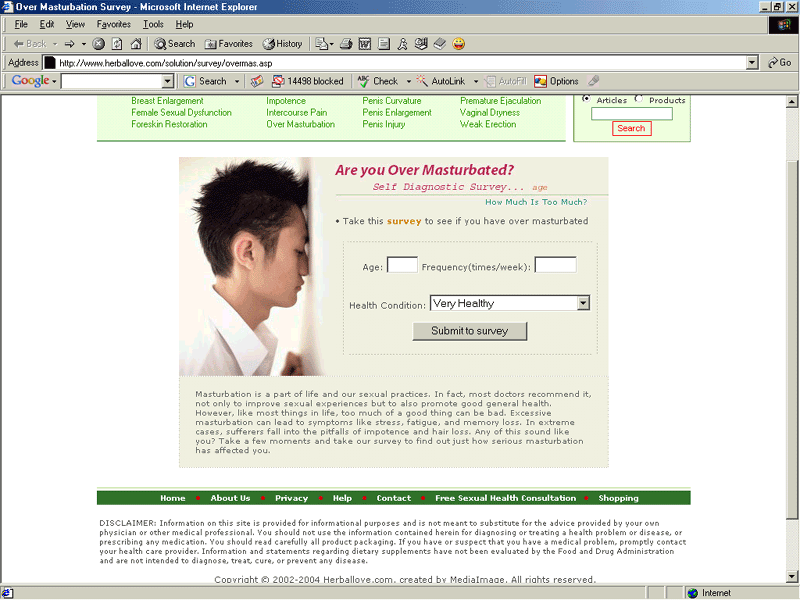Click the highlighter pen icon
The width and height of the screenshot is (800, 600).
[x=593, y=81]
